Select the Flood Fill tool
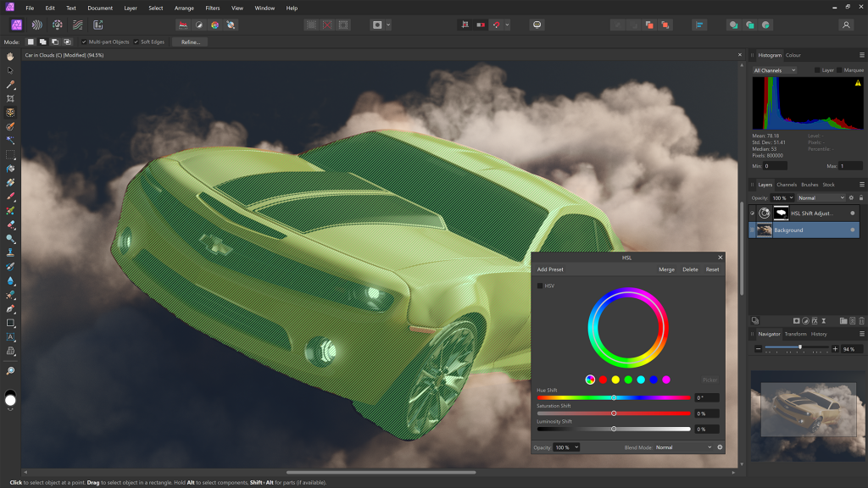868x488 pixels. point(11,169)
